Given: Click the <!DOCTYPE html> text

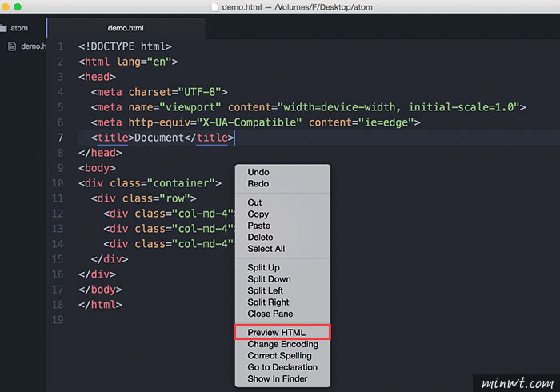Looking at the screenshot, I should [125, 46].
